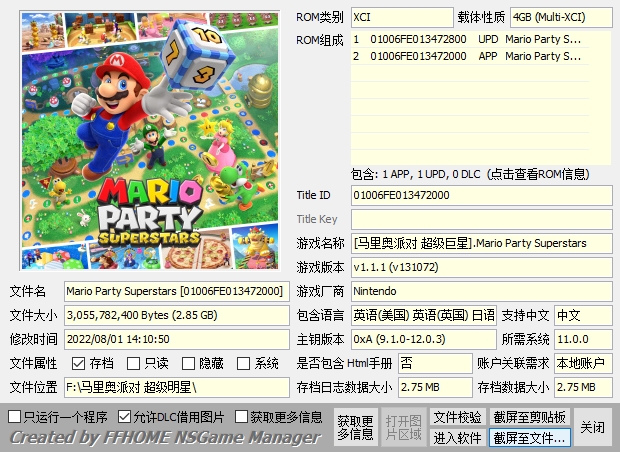Enable the 只读 read-only checkbox

point(134,364)
